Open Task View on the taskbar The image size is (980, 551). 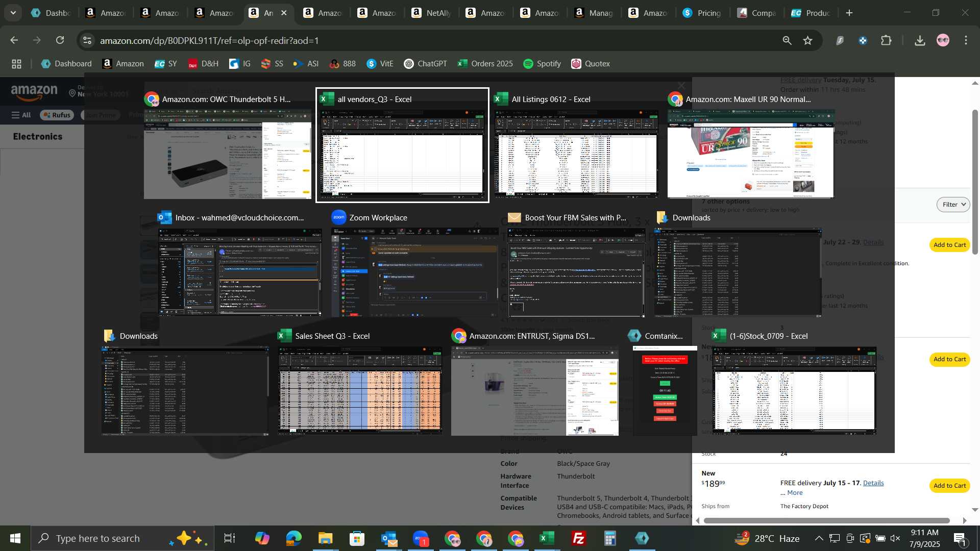pyautogui.click(x=230, y=538)
